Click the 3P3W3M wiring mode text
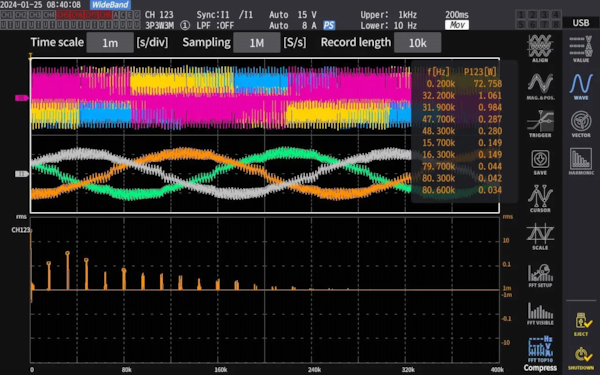 pos(159,26)
